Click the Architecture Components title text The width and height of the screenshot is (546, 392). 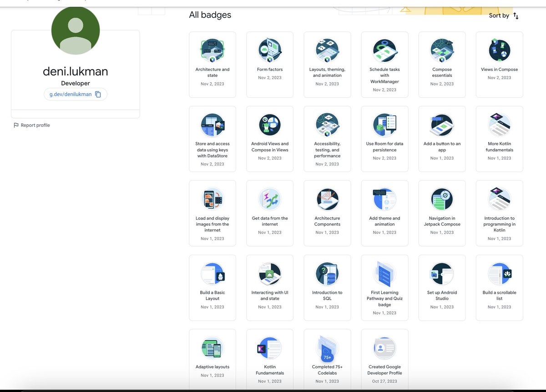click(327, 221)
